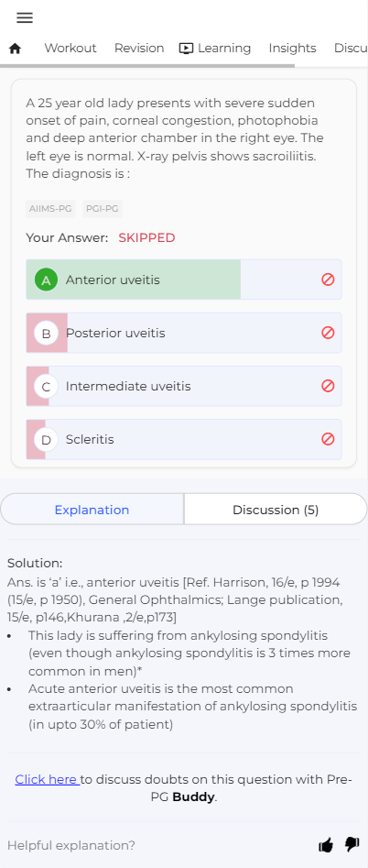Open the Revision menu item
This screenshot has height=868, width=368.
139,49
